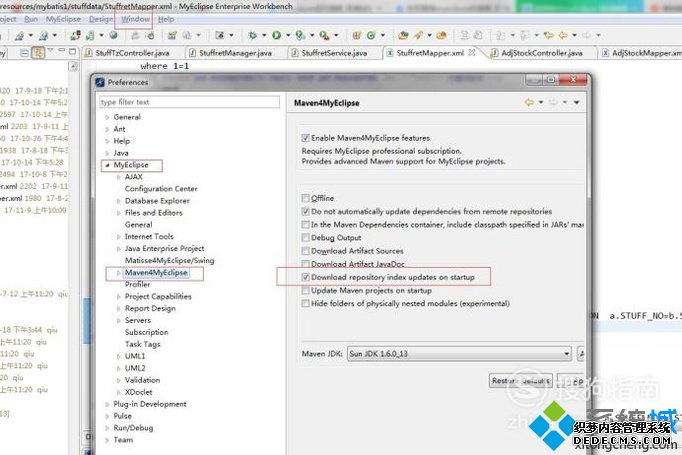Click the open folder toolbar icon
Viewport: 682px width, 455px height.
tap(403, 35)
